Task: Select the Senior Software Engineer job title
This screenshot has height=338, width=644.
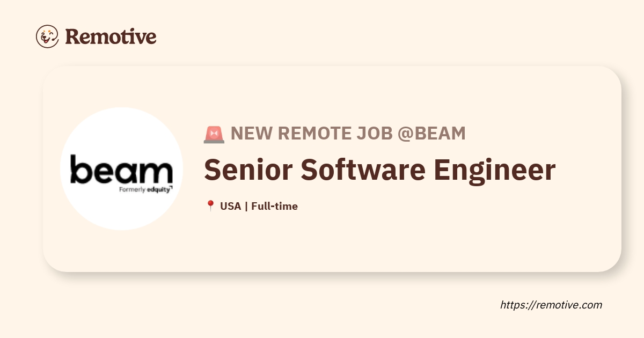Action: (x=379, y=170)
